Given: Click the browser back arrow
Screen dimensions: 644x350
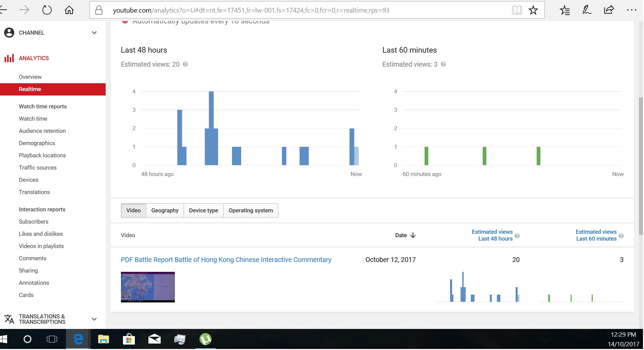Looking at the screenshot, I should tap(3, 10).
